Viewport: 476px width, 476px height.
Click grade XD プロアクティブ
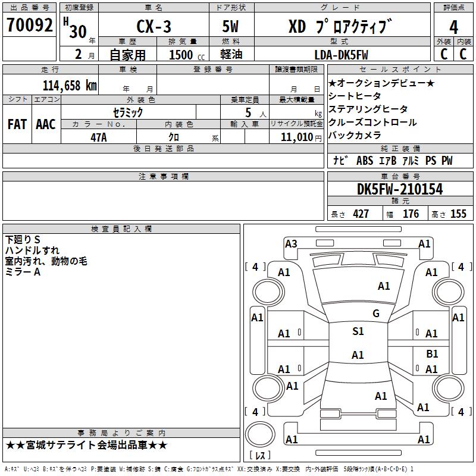340,26
